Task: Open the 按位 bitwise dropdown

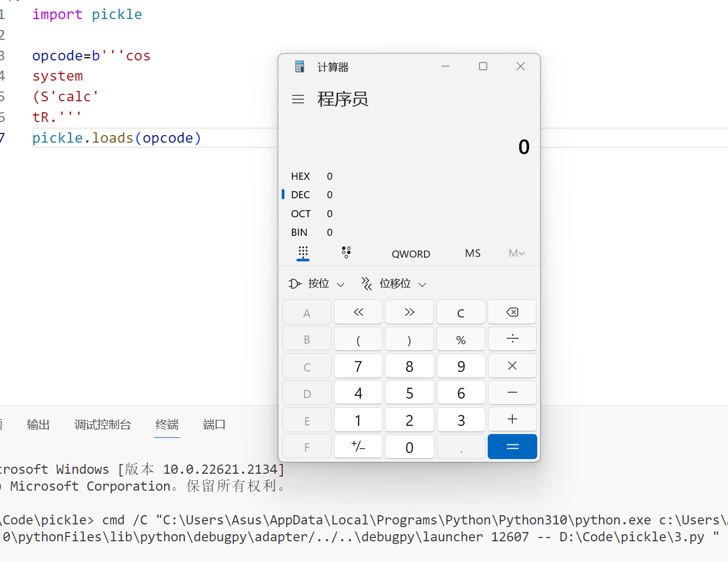Action: point(317,284)
